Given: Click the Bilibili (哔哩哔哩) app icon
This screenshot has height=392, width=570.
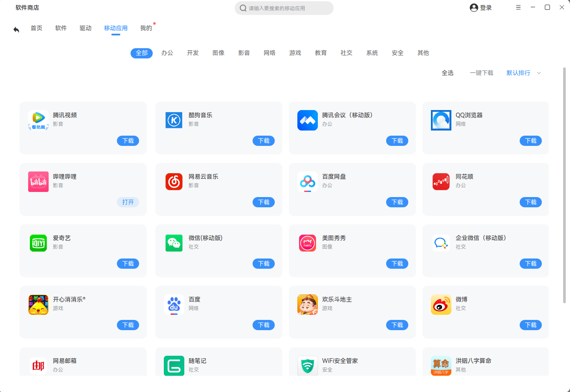Looking at the screenshot, I should tap(38, 182).
